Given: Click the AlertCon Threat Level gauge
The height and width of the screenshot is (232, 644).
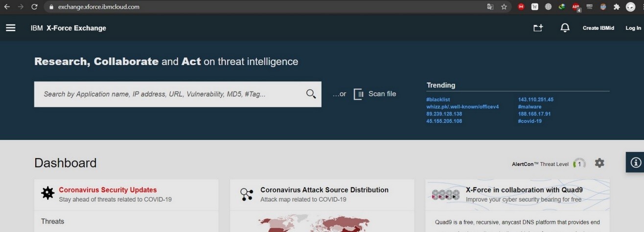Looking at the screenshot, I should coord(579,164).
